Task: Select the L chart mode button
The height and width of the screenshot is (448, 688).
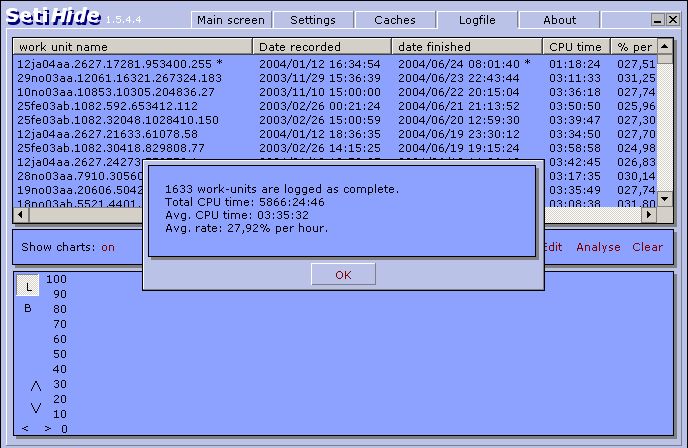Action: [28, 287]
